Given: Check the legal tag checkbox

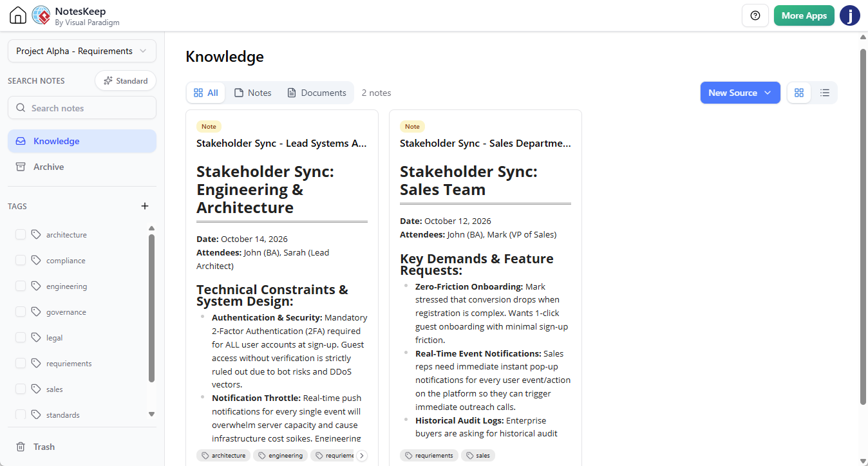Looking at the screenshot, I should [x=21, y=338].
